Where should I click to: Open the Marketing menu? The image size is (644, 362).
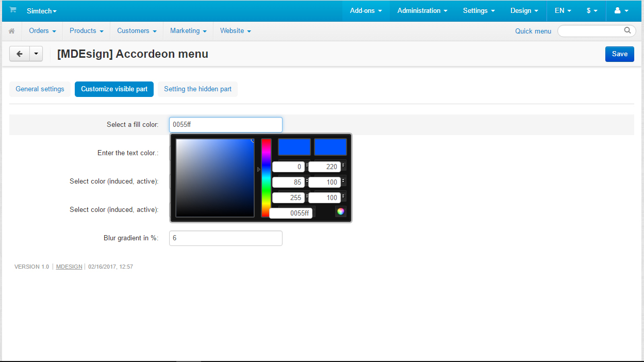[188, 31]
